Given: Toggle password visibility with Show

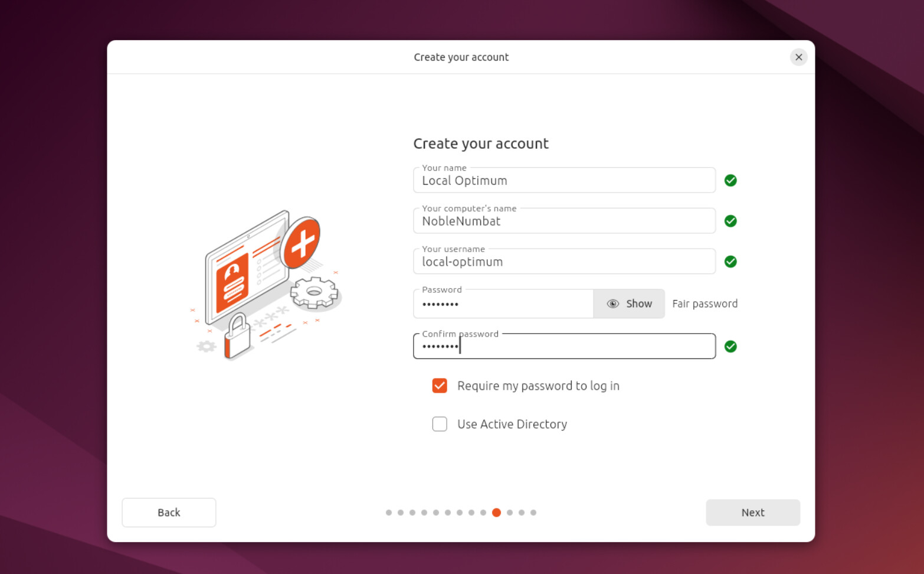Looking at the screenshot, I should click(x=629, y=303).
